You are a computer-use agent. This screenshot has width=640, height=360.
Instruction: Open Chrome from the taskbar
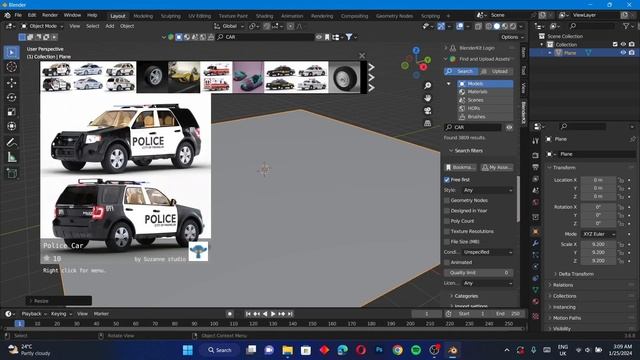tap(398, 350)
